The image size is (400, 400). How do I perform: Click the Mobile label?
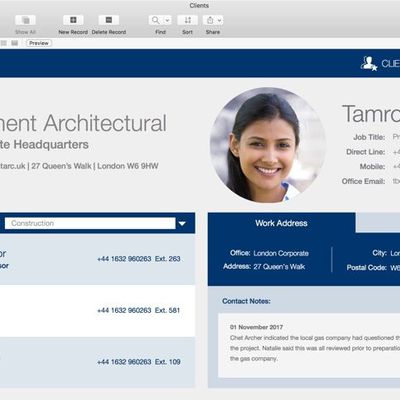[372, 166]
